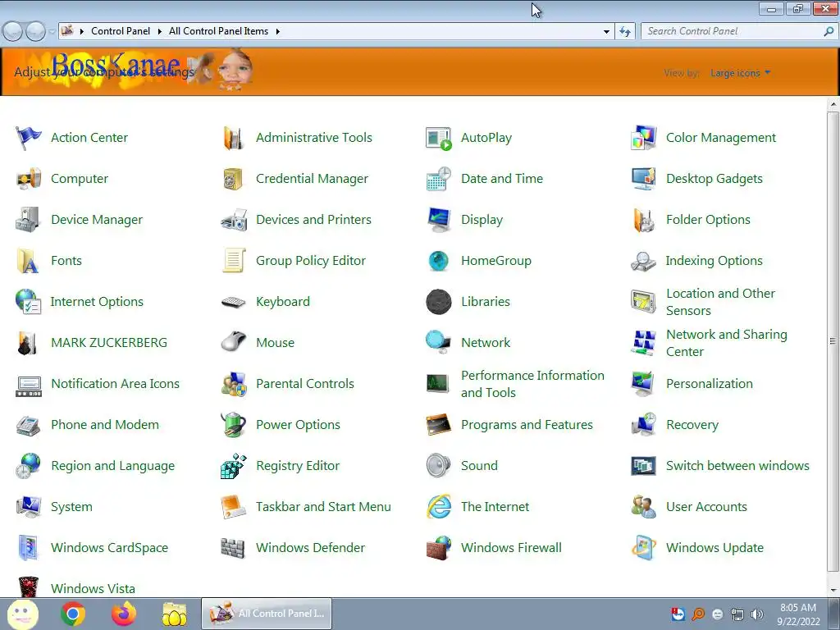The height and width of the screenshot is (630, 840).
Task: Open the Desktop Gadgets icon
Action: click(x=643, y=179)
